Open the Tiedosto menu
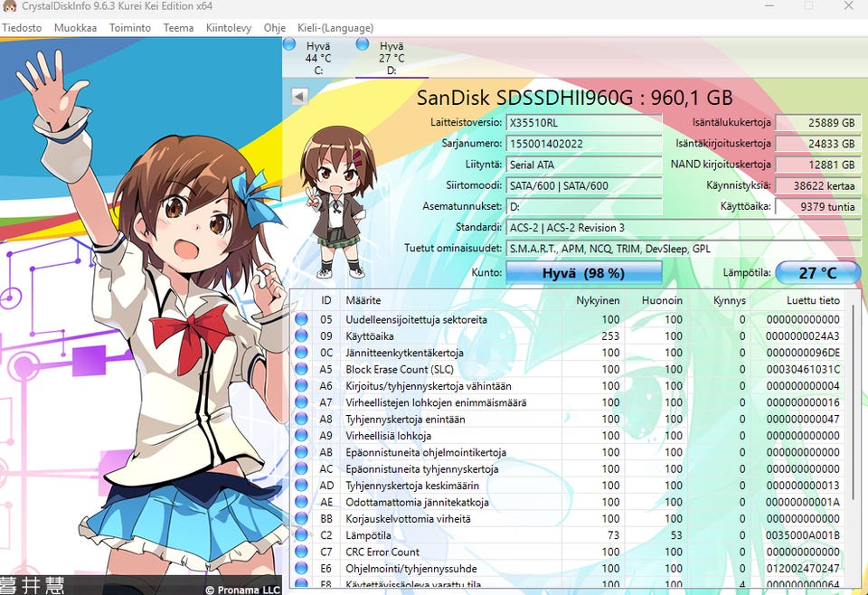Image resolution: width=868 pixels, height=595 pixels. click(x=22, y=28)
